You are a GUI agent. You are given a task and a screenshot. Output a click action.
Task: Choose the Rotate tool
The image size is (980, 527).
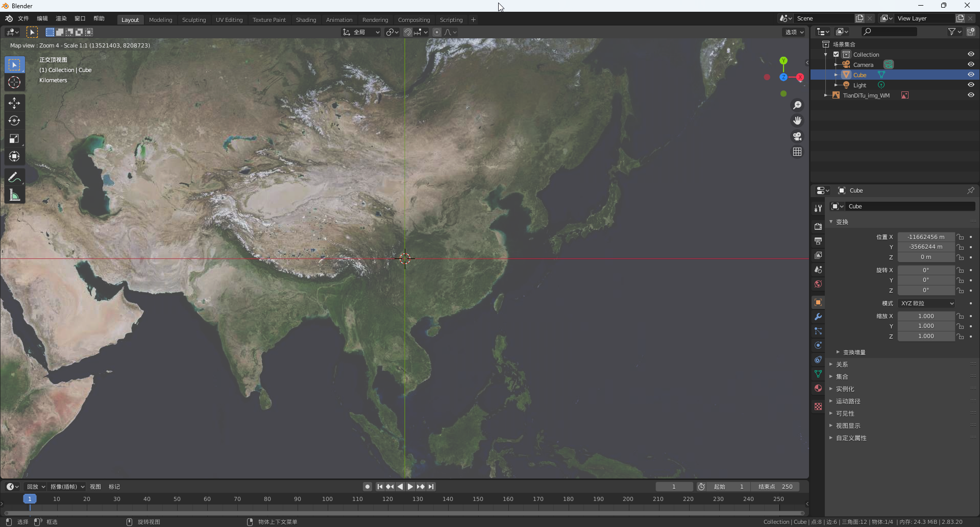coord(14,121)
